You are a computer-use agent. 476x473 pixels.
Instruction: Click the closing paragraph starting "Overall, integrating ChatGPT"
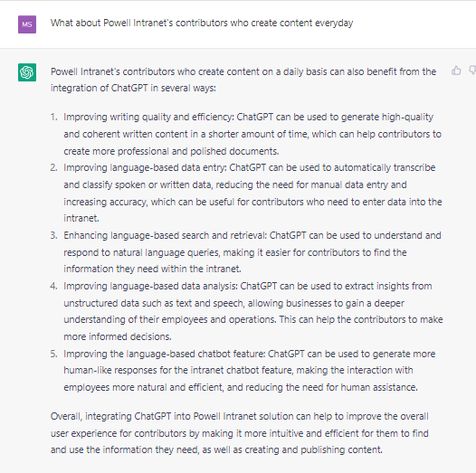pyautogui.click(x=240, y=433)
